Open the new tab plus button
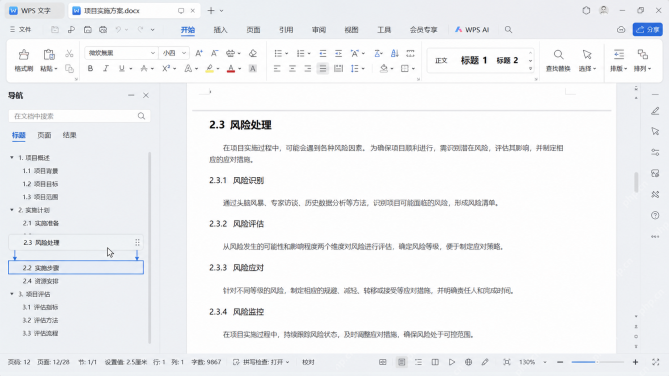This screenshot has width=669, height=376. (211, 11)
